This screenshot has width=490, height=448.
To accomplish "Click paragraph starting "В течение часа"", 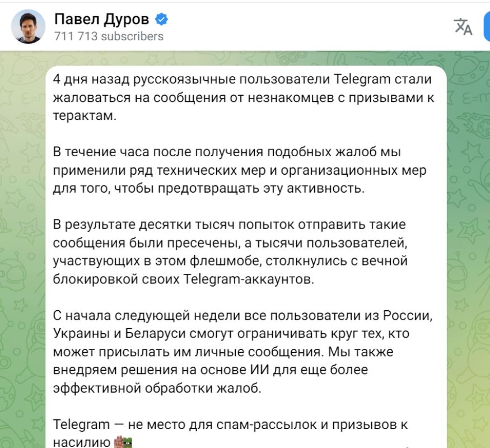I will click(239, 170).
